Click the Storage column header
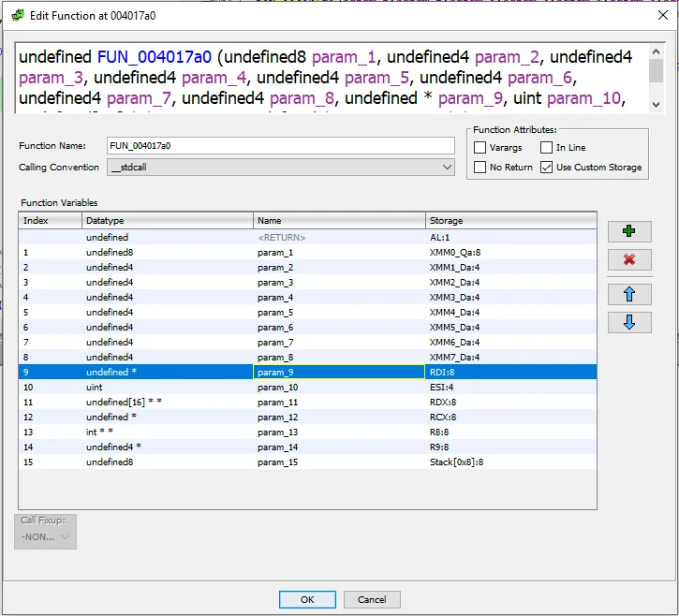 (510, 220)
